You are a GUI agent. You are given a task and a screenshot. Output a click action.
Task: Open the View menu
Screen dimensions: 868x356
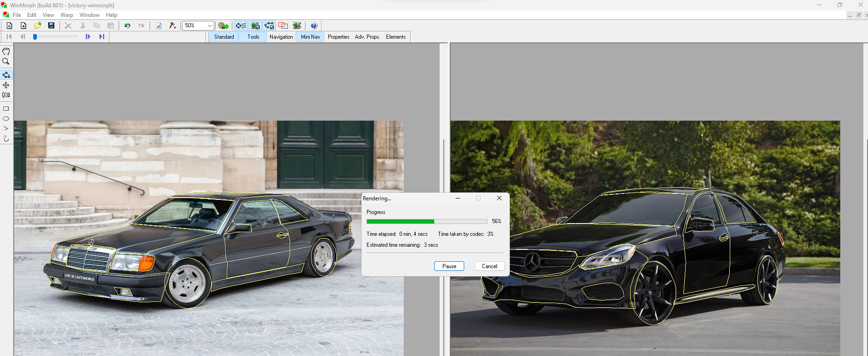click(x=48, y=15)
